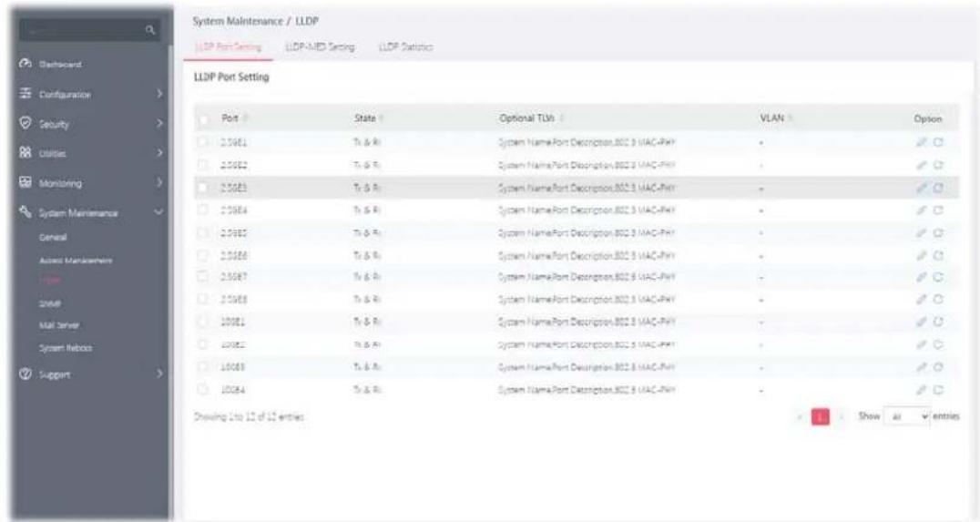Viewport: 980px width, 522px height.
Task: Edit LLDP settings for port 10GE2
Action: [921, 344]
